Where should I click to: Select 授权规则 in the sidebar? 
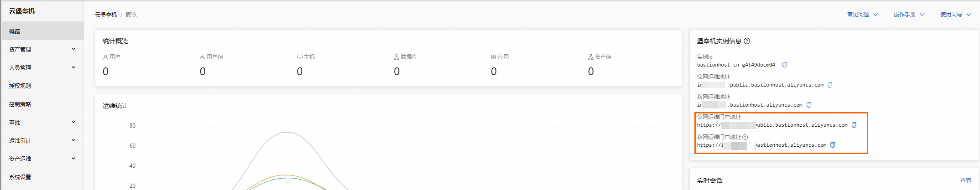coord(20,86)
